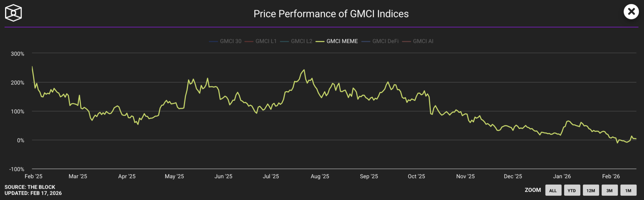The height and width of the screenshot is (200, 644).
Task: Click the 'SOURCE: THE BLOCK' attribution text
Action: click(30, 187)
